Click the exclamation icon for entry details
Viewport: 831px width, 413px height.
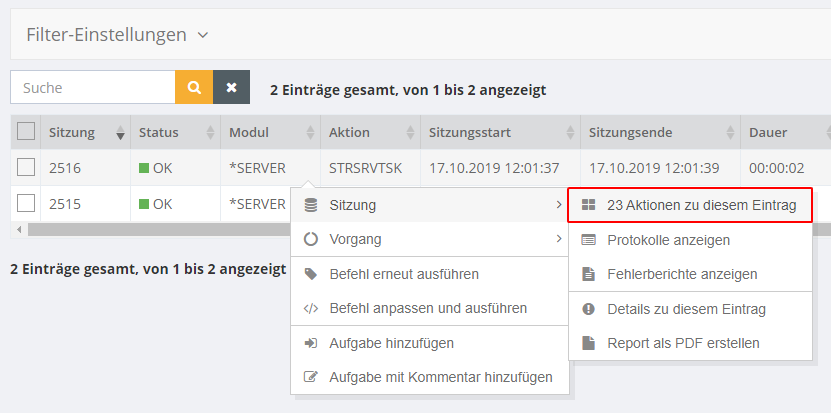pyautogui.click(x=588, y=309)
